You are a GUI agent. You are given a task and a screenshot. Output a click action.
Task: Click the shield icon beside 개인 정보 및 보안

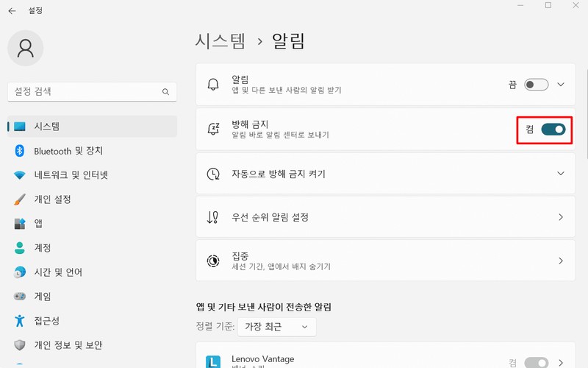pos(20,344)
